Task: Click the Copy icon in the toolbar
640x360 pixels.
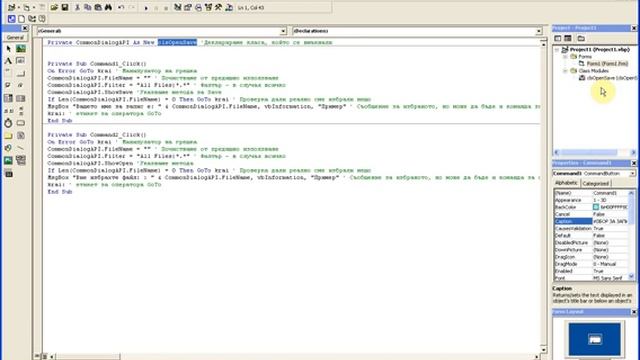Action: [87, 7]
